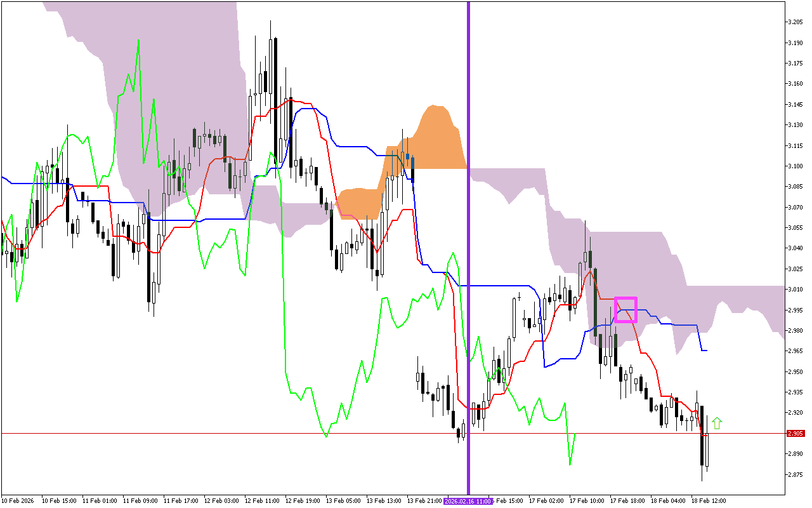Select the magenta square marker
This screenshot has height=508, width=812.
[625, 309]
